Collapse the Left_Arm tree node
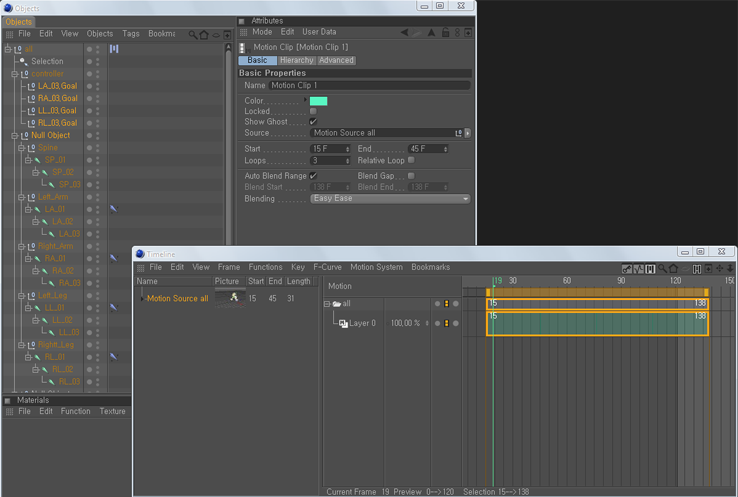The height and width of the screenshot is (497, 738). point(21,197)
